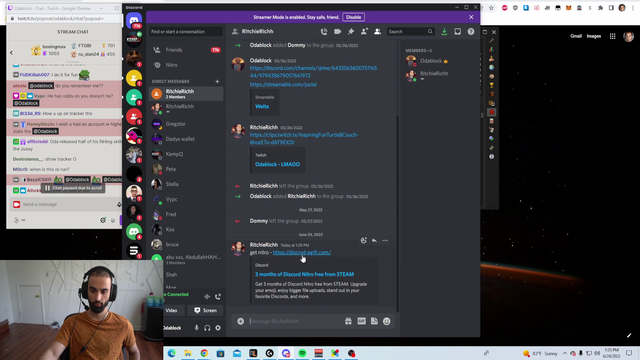Image resolution: width=640 pixels, height=360 pixels.
Task: Start a voice call with RitchieRichh
Action: pos(324,31)
